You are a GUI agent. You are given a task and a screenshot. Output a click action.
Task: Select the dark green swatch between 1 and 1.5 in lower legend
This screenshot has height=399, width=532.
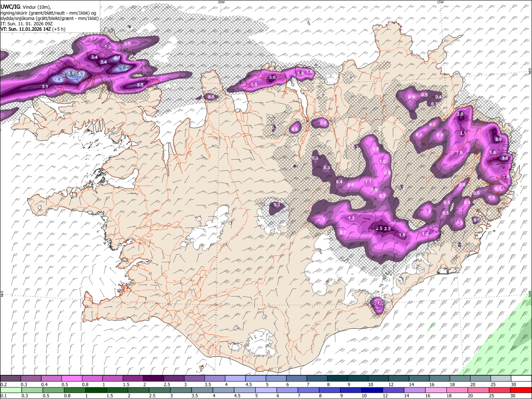(x=96, y=390)
